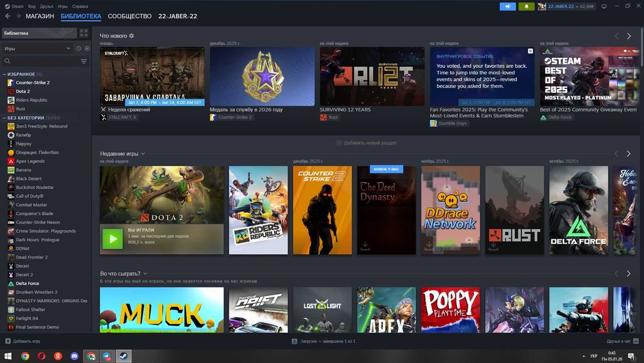Open the Вид menu
The width and height of the screenshot is (644, 363).
point(32,6)
